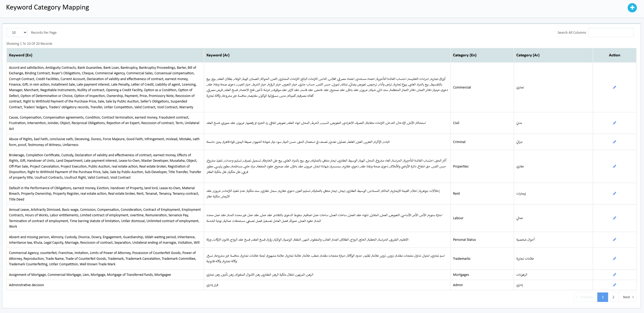Viewport: 644px width, 313px height.
Task: Select page 1 in pagination
Action: [x=603, y=297]
